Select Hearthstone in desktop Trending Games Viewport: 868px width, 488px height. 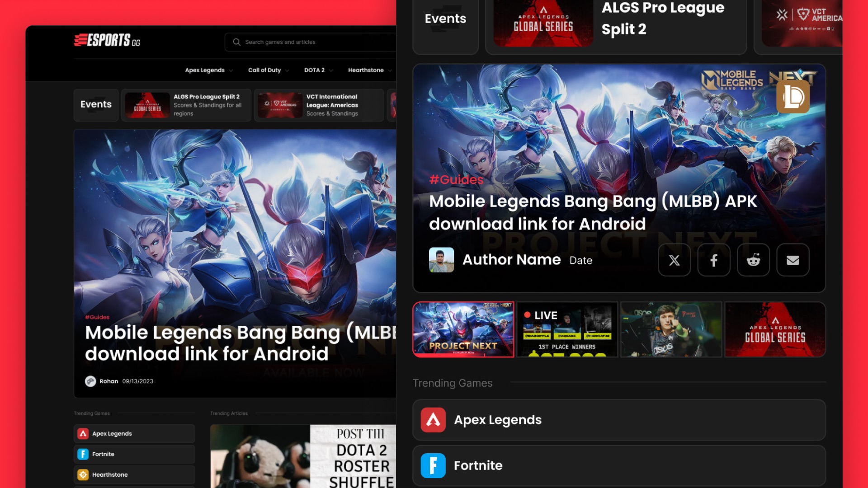point(134,475)
